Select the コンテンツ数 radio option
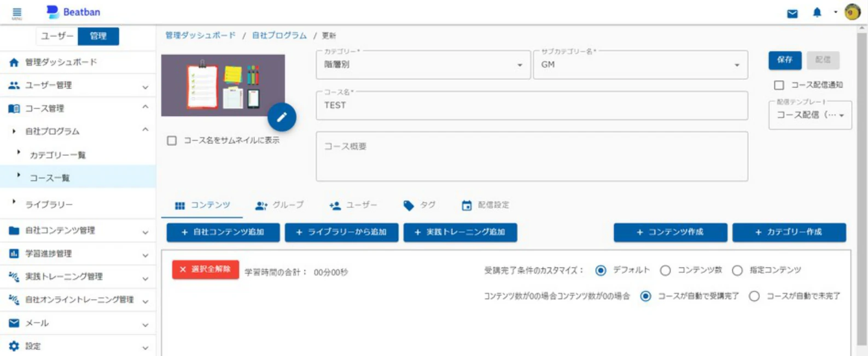 [x=665, y=270]
